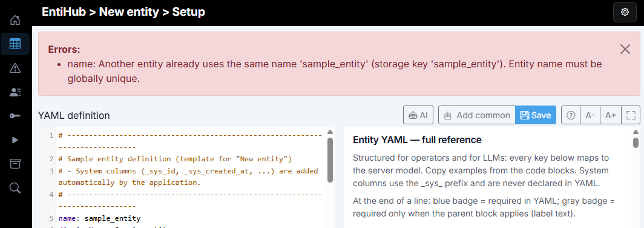Open the users list icon in the sidebar

click(15, 92)
